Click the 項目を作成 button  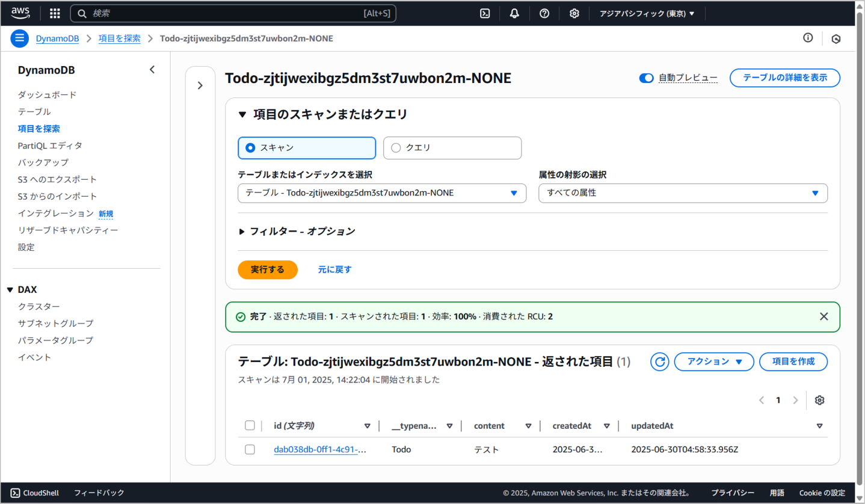[793, 361]
